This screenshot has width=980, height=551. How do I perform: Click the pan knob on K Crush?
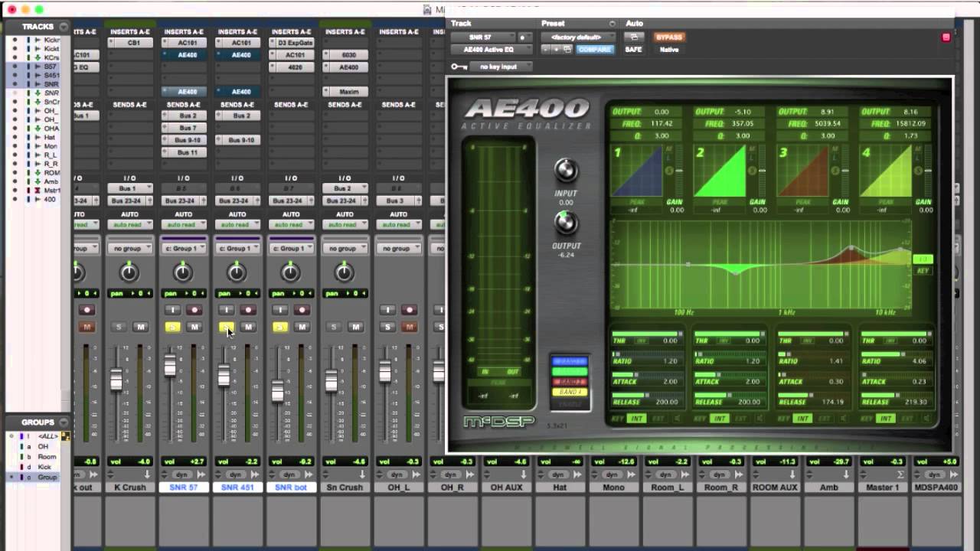click(x=129, y=272)
